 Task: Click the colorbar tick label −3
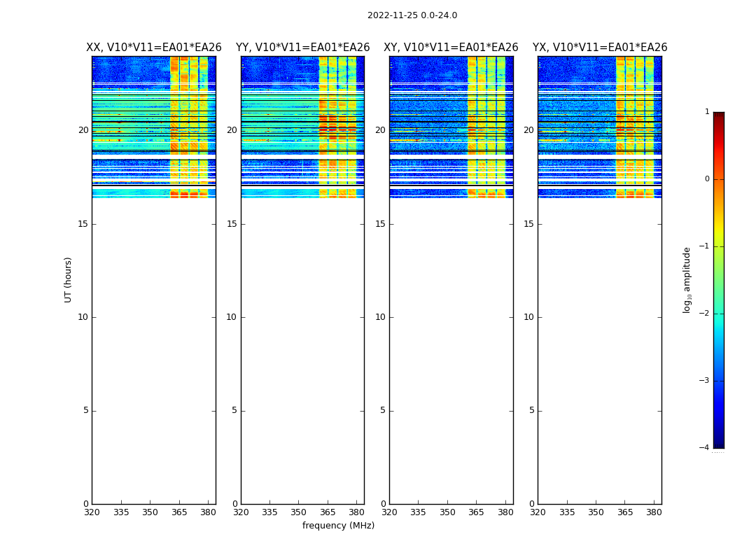tap(704, 380)
